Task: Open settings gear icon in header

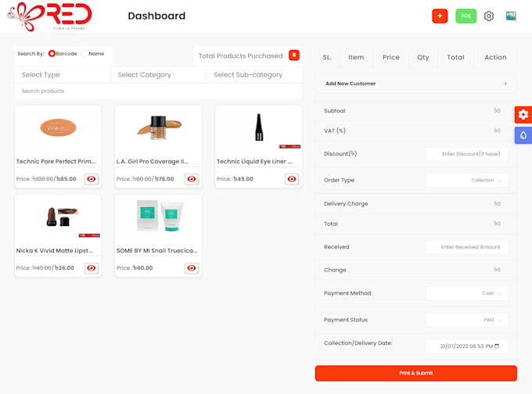Action: [488, 16]
